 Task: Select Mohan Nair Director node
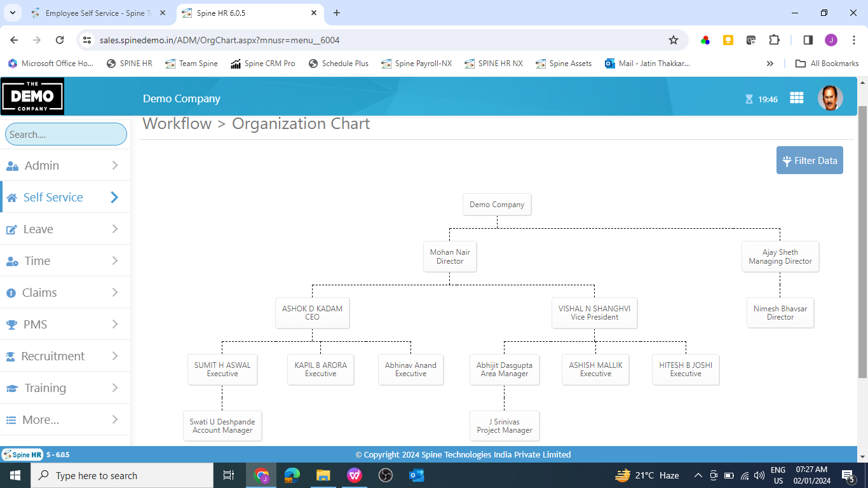coord(450,257)
